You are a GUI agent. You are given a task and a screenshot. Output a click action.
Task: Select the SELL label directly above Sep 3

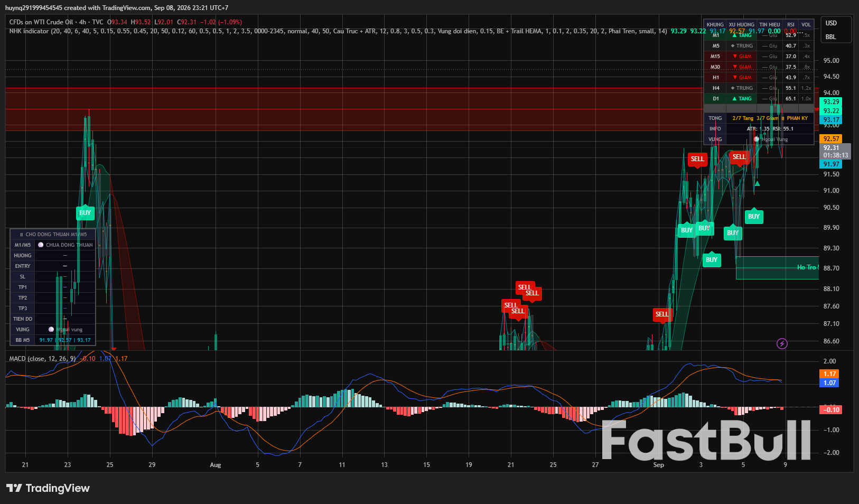pos(697,159)
